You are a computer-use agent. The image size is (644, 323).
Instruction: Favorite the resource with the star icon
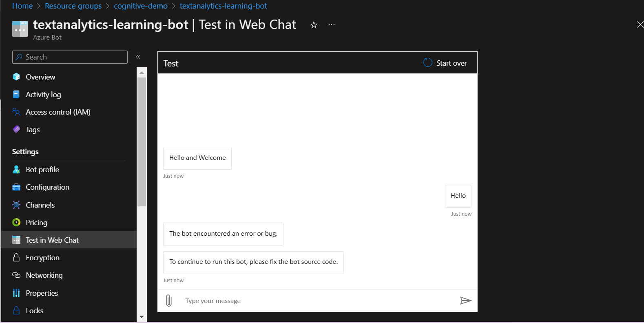click(314, 25)
